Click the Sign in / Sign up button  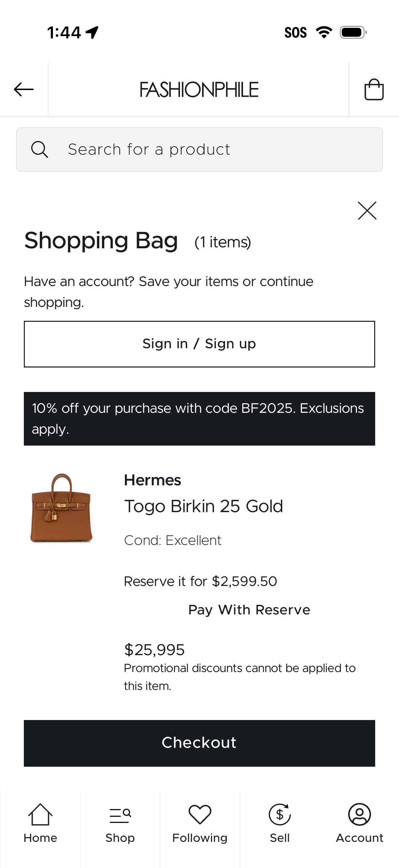point(199,344)
